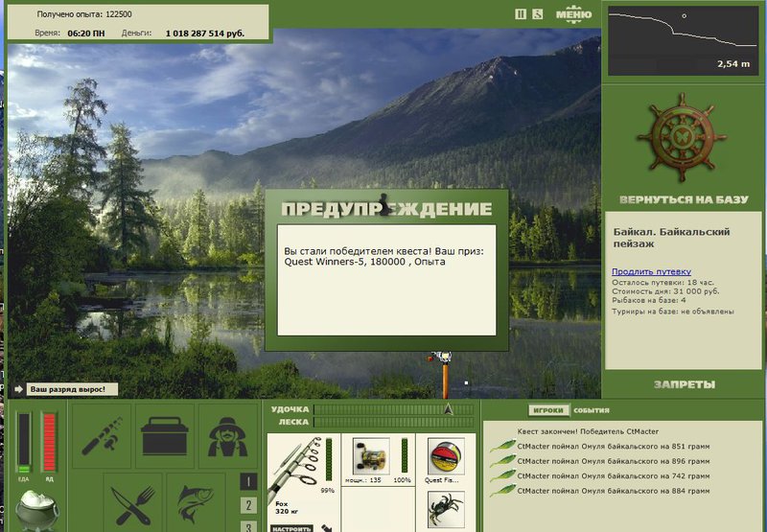Click the S icon next to pause

[538, 14]
